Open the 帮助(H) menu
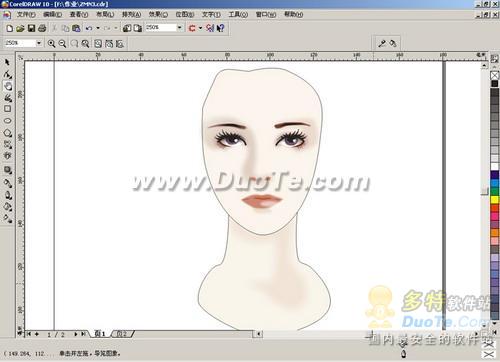This screenshot has height=362, width=500. 293,14
